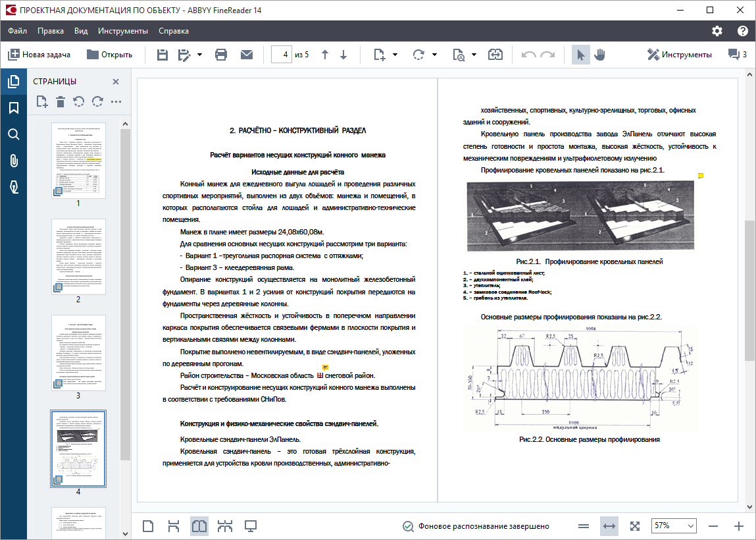Switch to one-page view mode
756x540 pixels.
[148, 526]
